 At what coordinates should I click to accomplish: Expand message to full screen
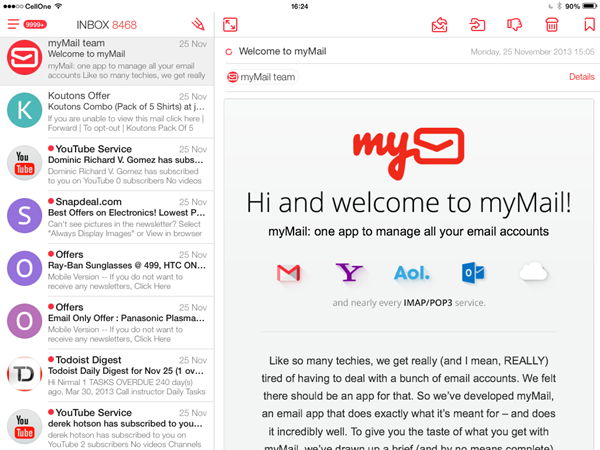point(230,25)
